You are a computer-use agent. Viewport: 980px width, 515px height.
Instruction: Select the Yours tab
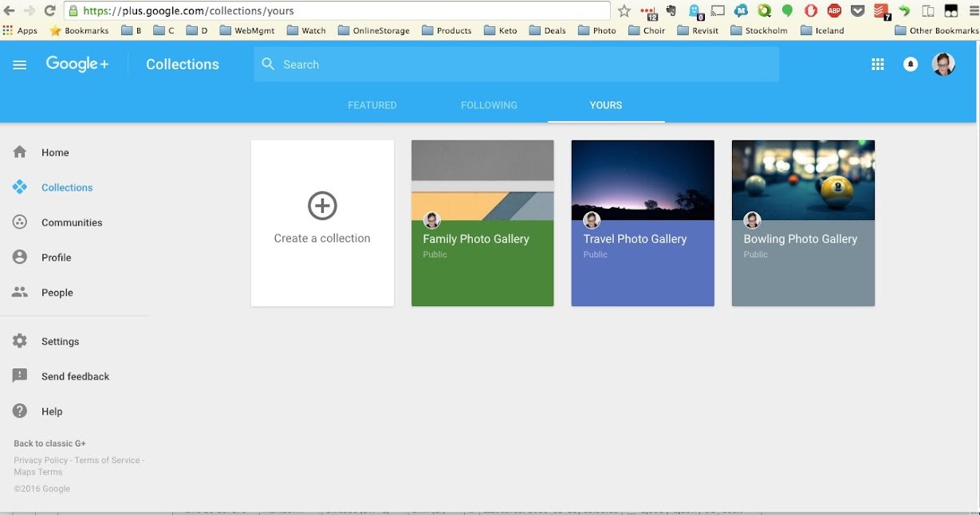point(606,105)
